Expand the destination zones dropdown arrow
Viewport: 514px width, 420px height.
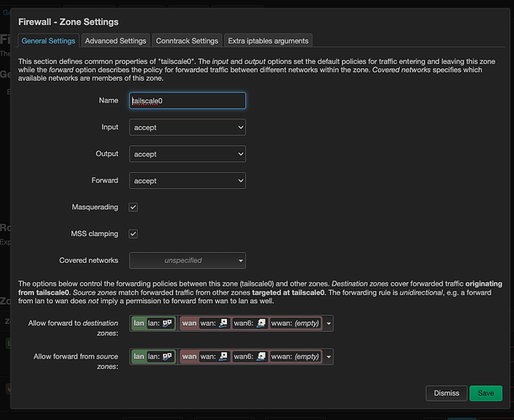(329, 323)
